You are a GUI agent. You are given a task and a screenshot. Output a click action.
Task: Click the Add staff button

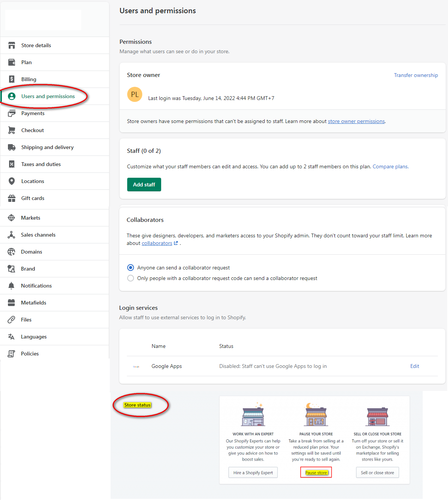point(144,185)
